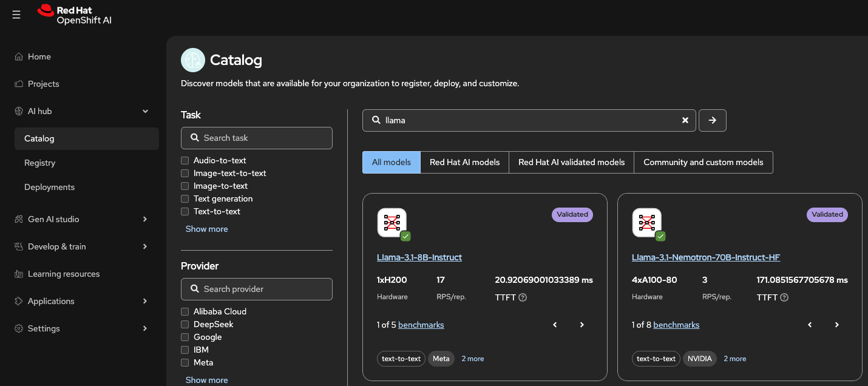Click TTFT help icon on Llama-3.1-8B card
Screen dimensions: 868x386
pyautogui.click(x=523, y=297)
